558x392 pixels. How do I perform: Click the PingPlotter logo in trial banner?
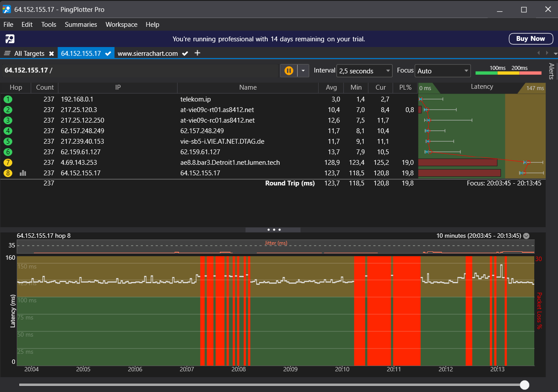pyautogui.click(x=10, y=39)
